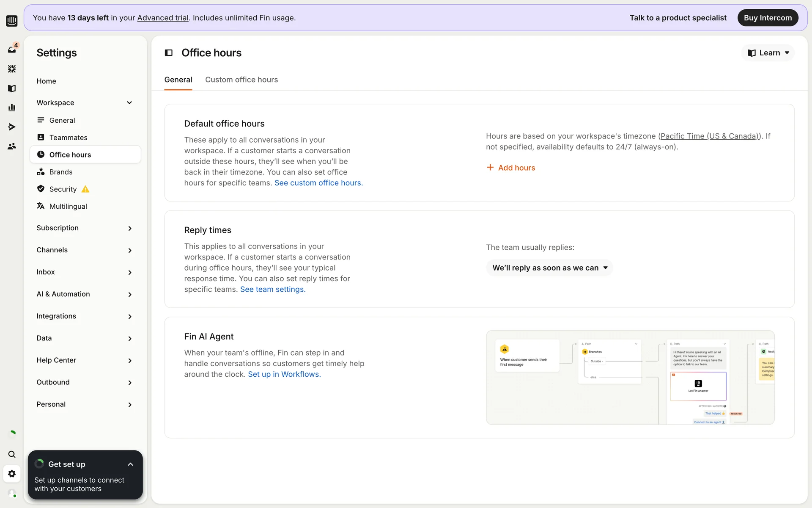Open the Knowledge book icon in rail
The image size is (812, 508).
point(12,88)
